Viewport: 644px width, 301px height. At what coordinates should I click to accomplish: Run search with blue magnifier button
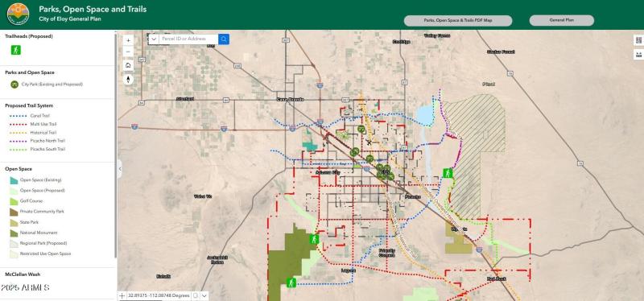[x=224, y=39]
